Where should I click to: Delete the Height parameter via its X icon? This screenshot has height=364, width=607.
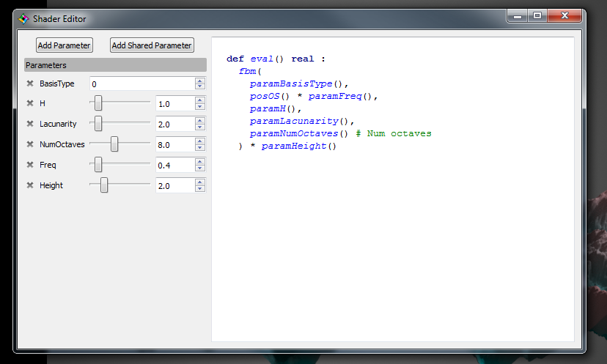[30, 185]
